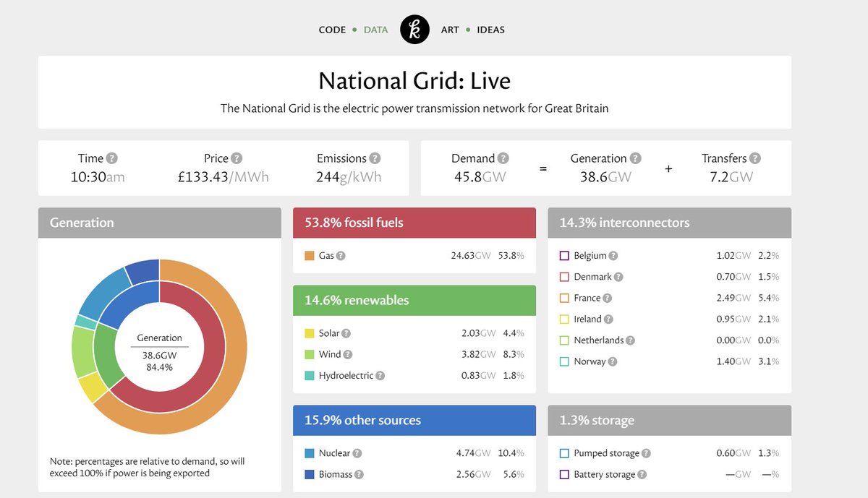This screenshot has width=868, height=498.
Task: Click the National Grid: Live title
Action: coord(414,80)
